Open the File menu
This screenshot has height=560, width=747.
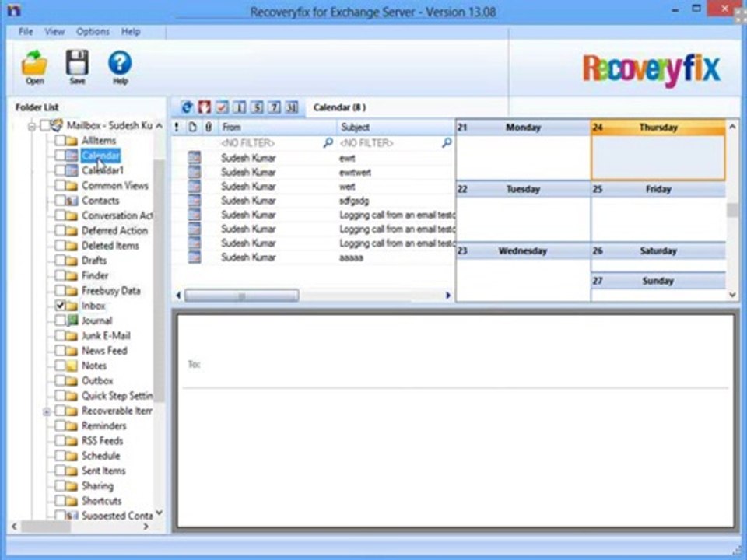click(26, 31)
